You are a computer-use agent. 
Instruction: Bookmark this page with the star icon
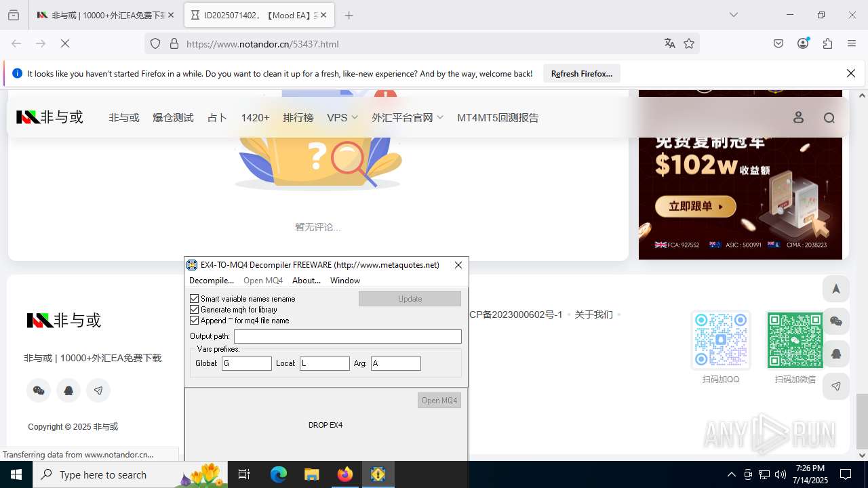pos(689,43)
